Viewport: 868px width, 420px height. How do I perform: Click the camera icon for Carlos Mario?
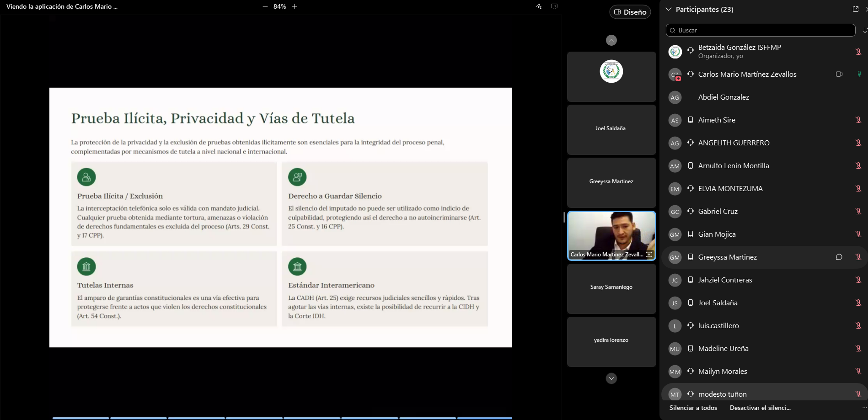coord(839,74)
